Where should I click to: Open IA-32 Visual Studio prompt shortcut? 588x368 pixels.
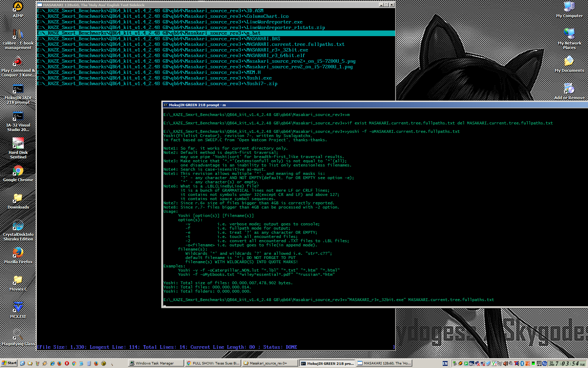point(18,121)
